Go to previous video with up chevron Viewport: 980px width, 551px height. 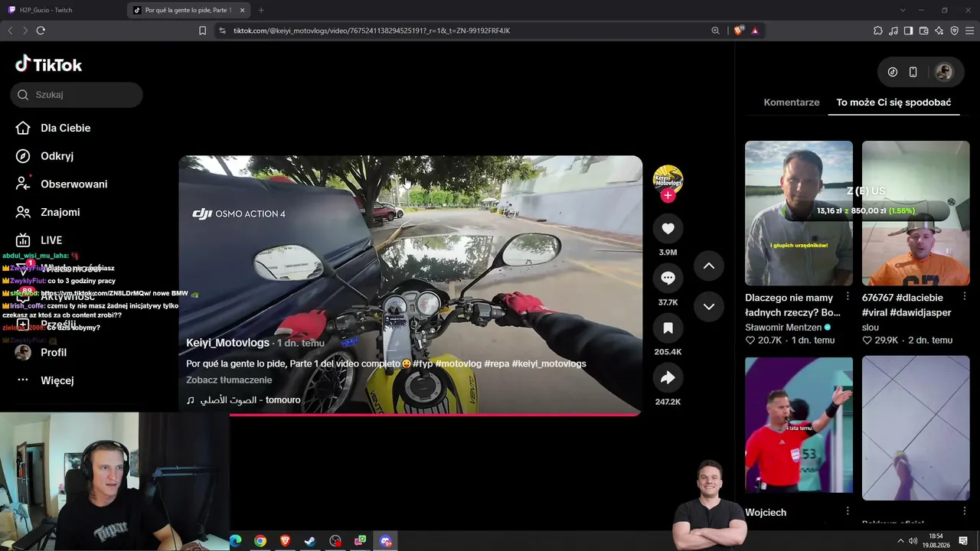[x=709, y=266]
